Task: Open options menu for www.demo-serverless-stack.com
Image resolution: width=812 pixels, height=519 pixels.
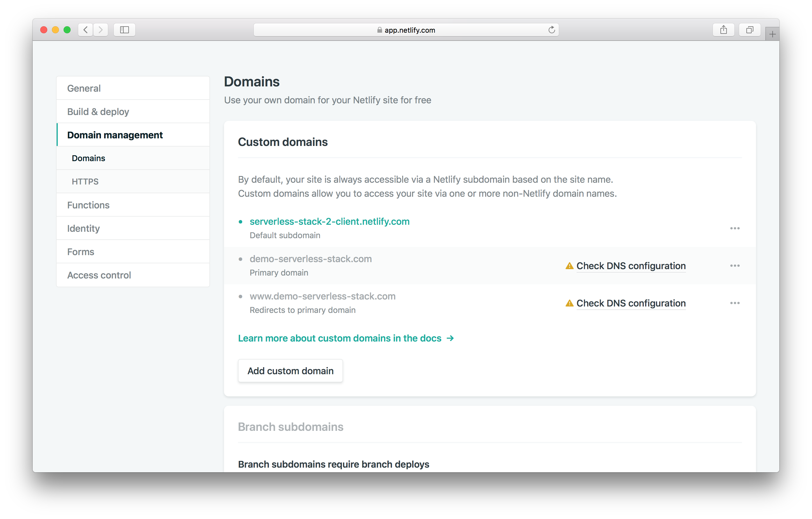Action: coord(735,303)
